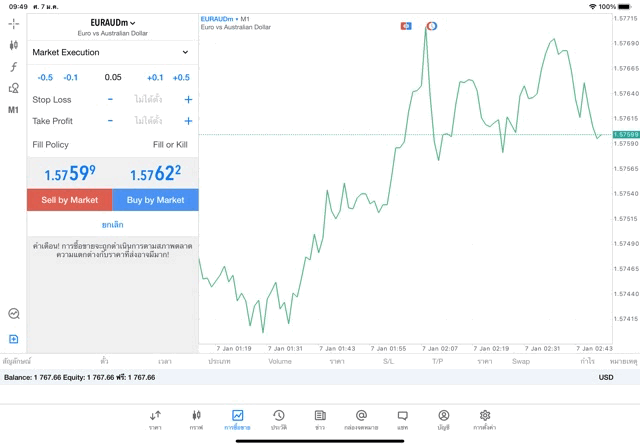Click the minus button for Take Profit
The image size is (640, 447).
click(110, 121)
